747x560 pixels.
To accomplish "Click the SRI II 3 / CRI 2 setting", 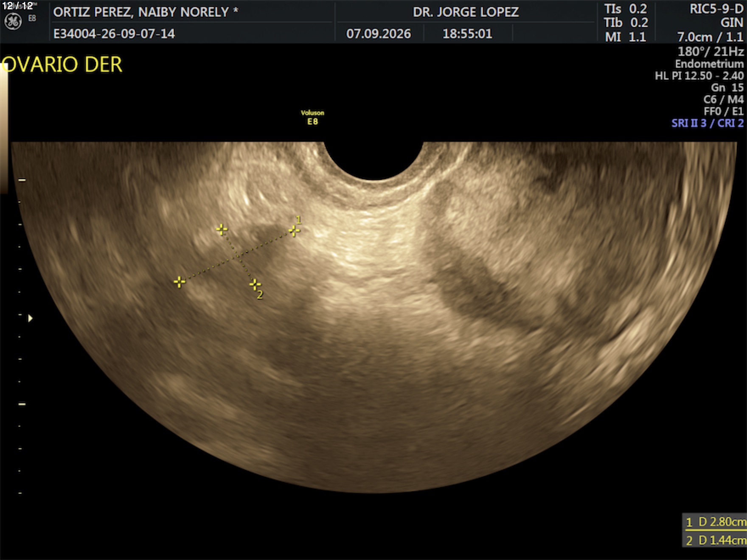I will 708,123.
